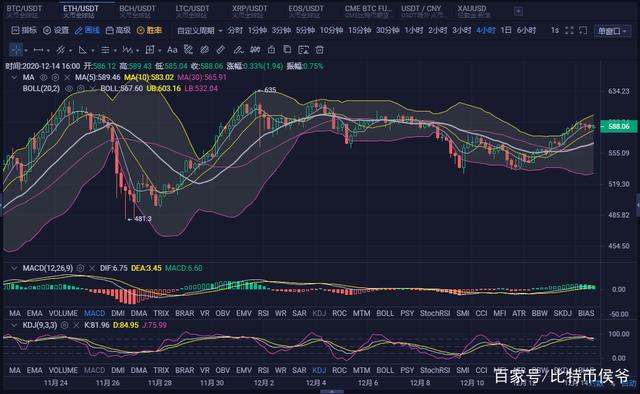Select the 1小时 timeframe
640x394 pixels.
[x=414, y=31]
